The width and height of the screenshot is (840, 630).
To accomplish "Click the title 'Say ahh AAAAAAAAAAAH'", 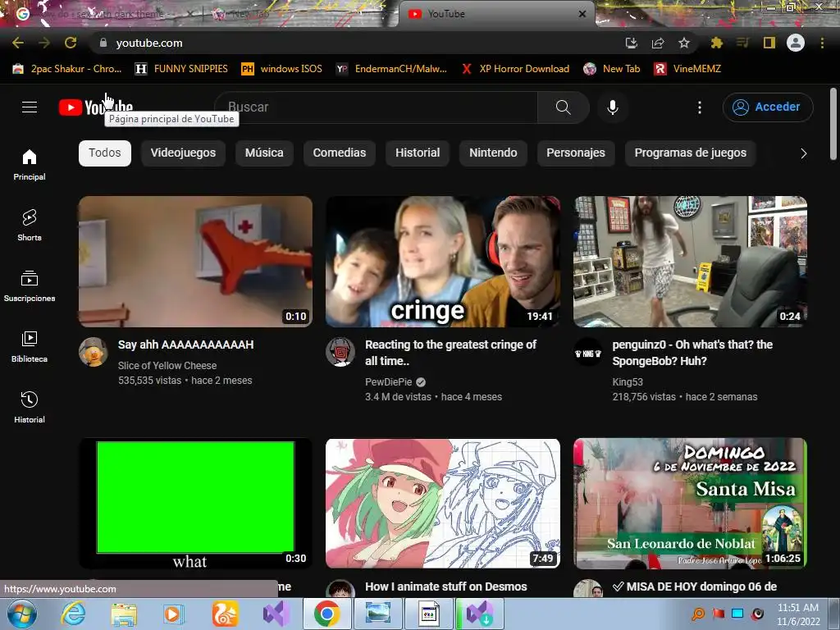I will (186, 345).
